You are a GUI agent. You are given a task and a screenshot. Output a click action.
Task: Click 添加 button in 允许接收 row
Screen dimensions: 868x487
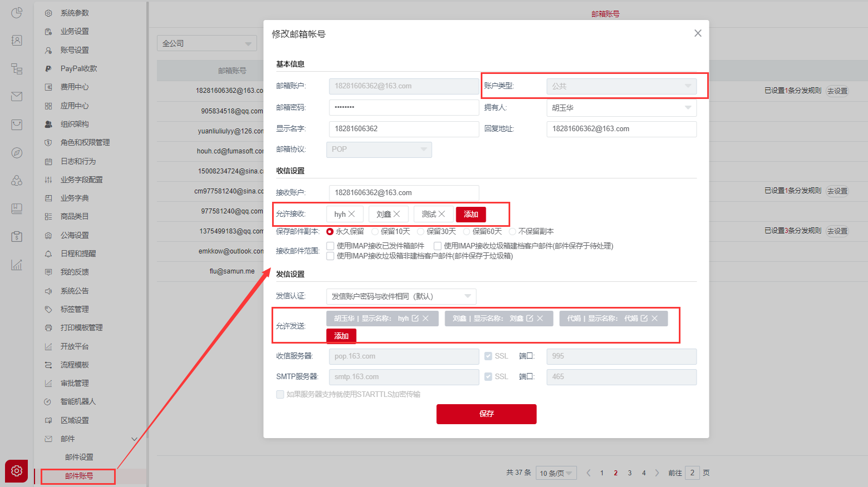(471, 215)
